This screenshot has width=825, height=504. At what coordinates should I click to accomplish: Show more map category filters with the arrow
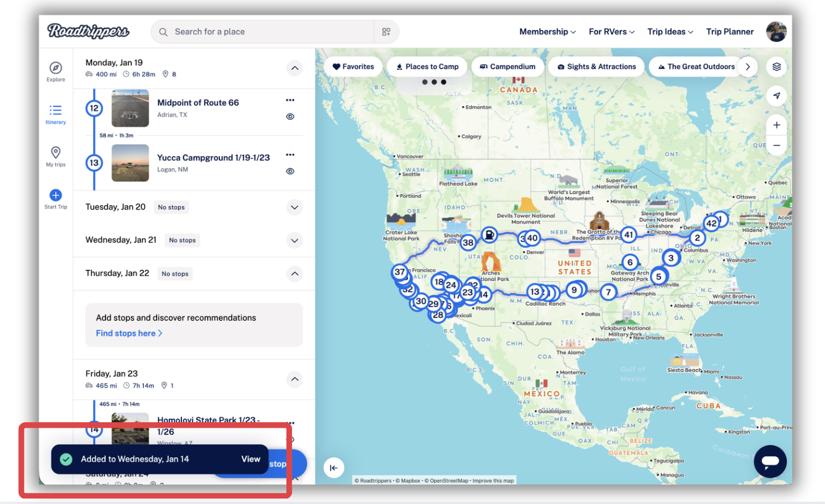(x=748, y=67)
